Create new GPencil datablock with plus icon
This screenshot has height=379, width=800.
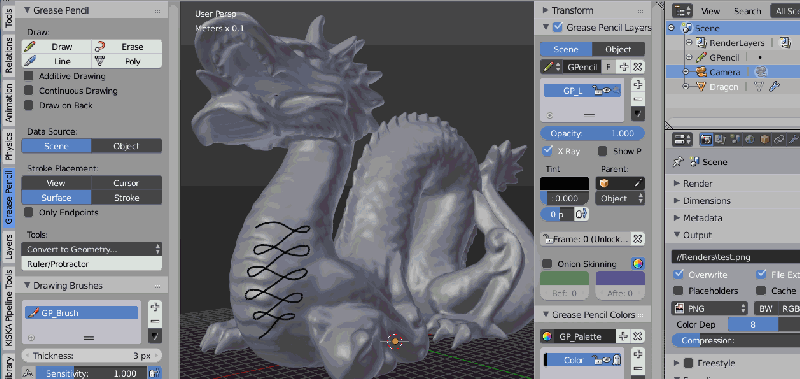(624, 67)
